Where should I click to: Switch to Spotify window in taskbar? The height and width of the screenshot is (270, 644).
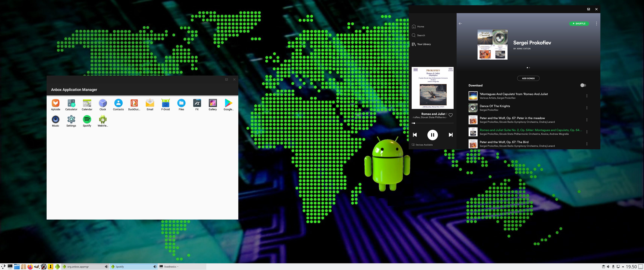coord(133,267)
